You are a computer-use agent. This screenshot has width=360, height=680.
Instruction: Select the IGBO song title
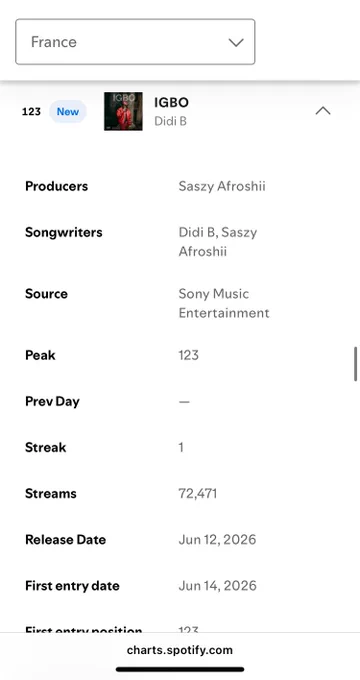171,102
